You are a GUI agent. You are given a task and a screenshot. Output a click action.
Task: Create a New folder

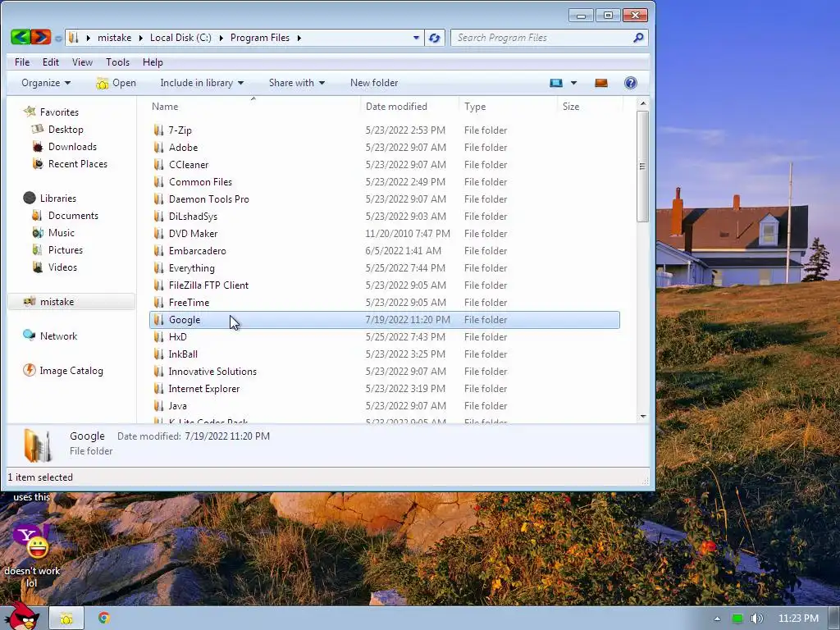(374, 83)
